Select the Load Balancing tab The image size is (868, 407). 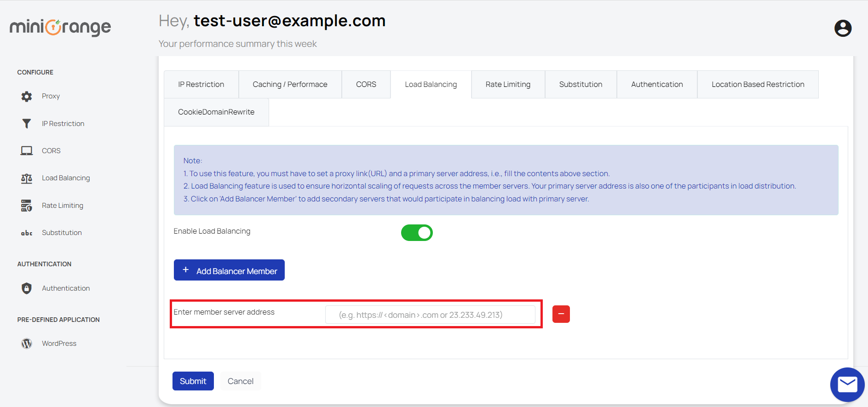point(431,84)
